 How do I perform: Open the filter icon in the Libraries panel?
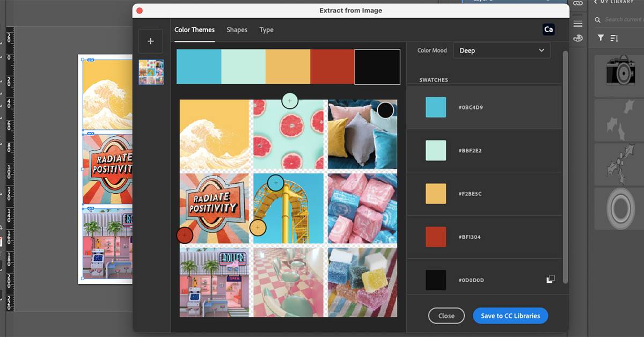pos(601,38)
